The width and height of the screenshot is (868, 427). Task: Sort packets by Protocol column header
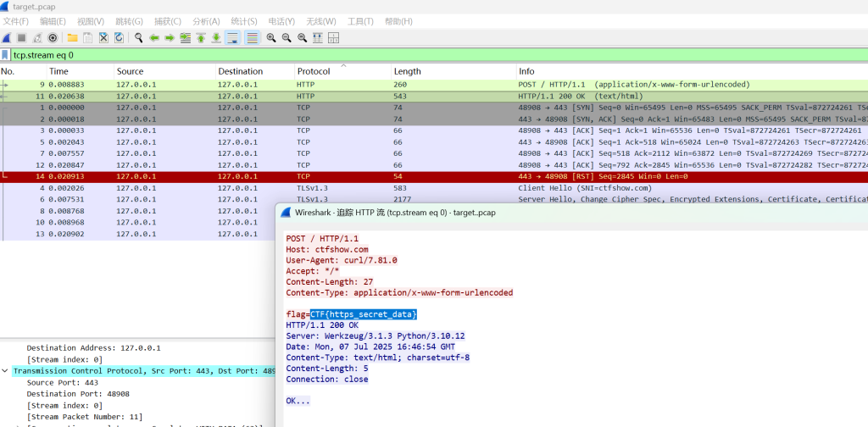(x=314, y=71)
